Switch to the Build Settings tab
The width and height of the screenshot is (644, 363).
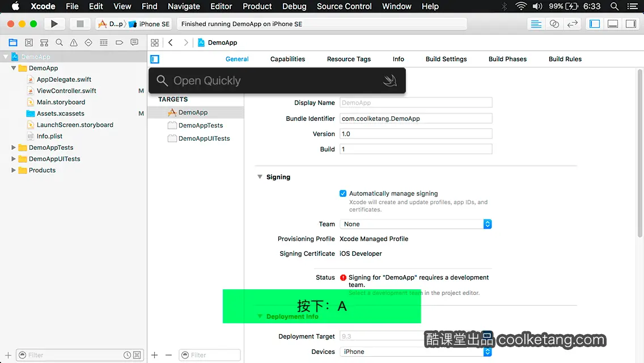446,59
